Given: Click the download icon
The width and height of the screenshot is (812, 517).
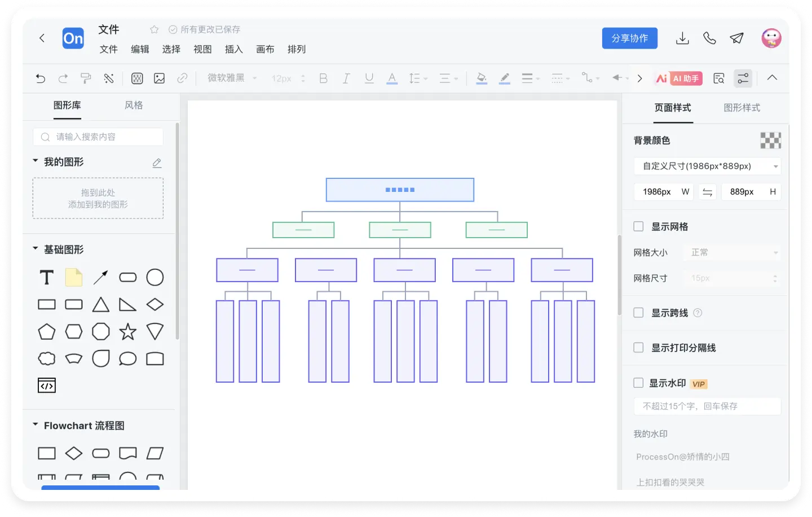Looking at the screenshot, I should [x=682, y=38].
